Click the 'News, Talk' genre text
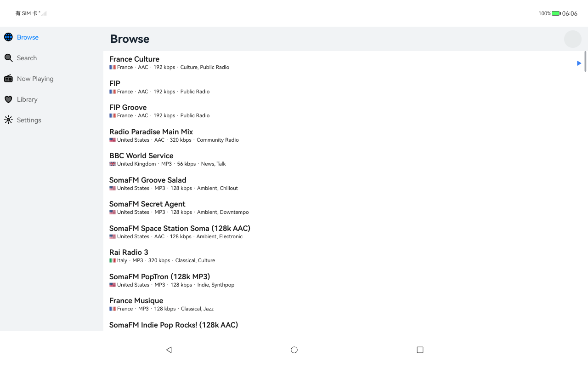The image size is (588, 368). pyautogui.click(x=213, y=164)
